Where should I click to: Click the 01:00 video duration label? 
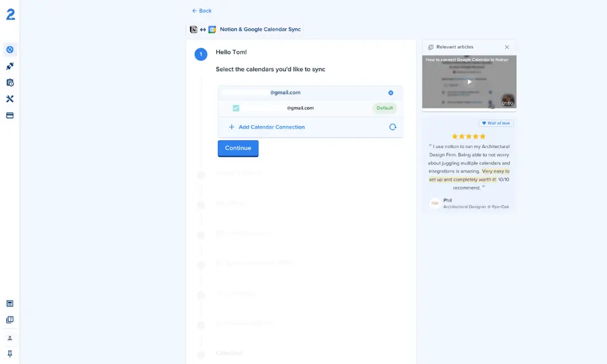(x=507, y=103)
